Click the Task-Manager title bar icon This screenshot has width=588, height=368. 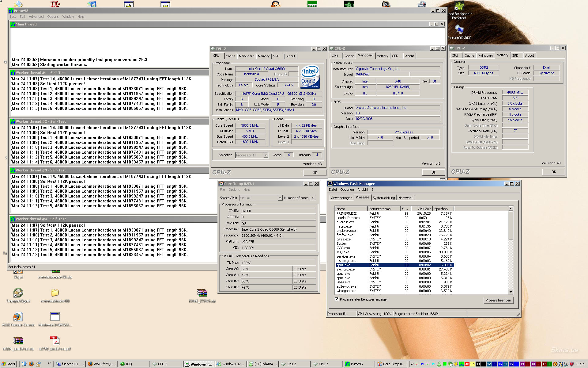pos(330,184)
